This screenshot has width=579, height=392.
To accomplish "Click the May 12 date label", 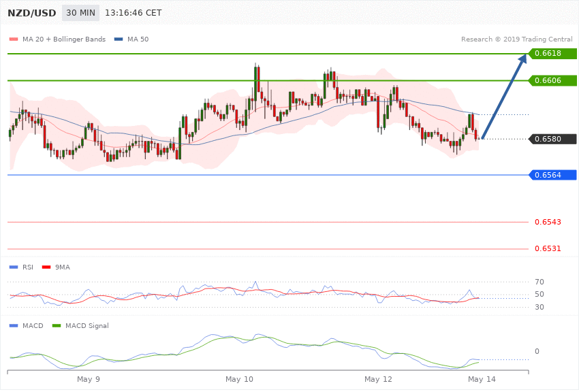I will coord(378,379).
